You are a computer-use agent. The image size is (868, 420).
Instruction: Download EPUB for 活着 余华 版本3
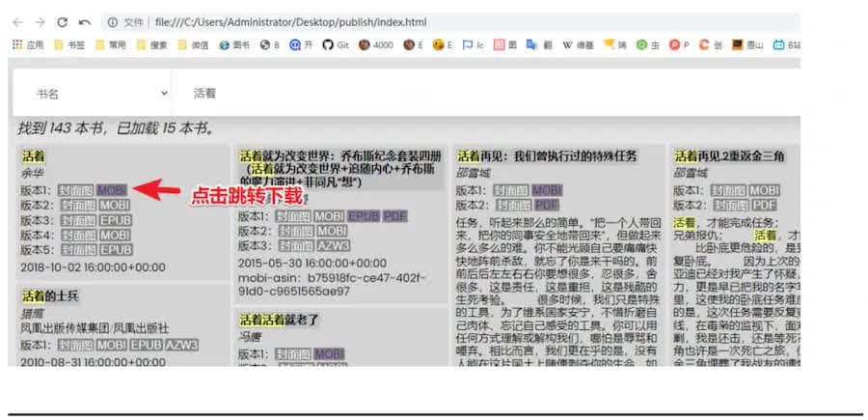click(116, 220)
